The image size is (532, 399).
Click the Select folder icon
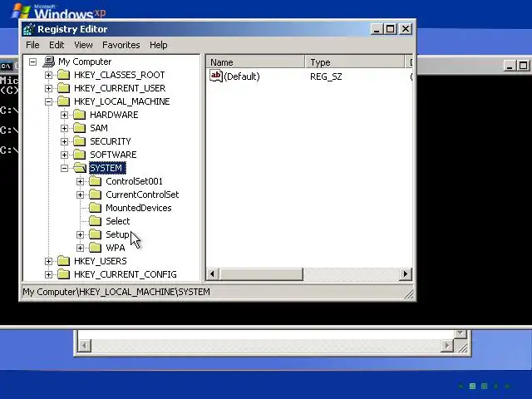(96, 221)
